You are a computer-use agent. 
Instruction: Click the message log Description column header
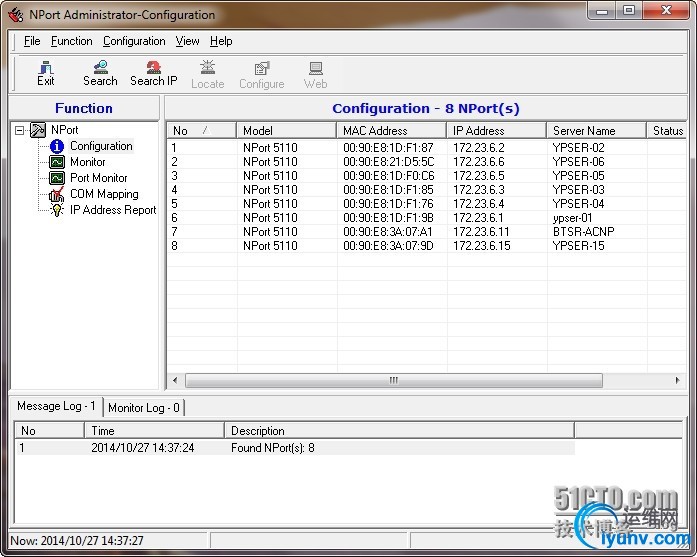tap(400, 431)
